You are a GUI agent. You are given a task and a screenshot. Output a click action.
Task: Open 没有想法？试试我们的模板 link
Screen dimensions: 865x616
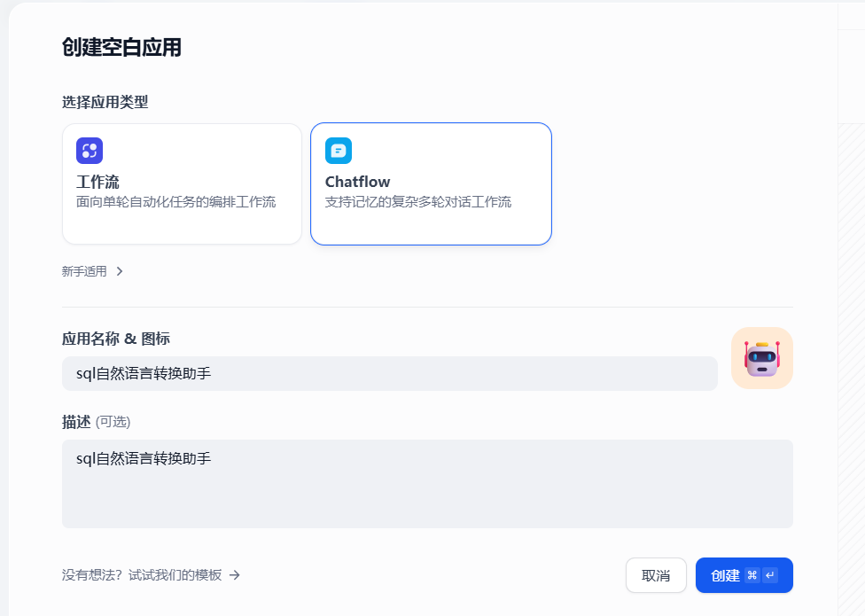point(151,575)
